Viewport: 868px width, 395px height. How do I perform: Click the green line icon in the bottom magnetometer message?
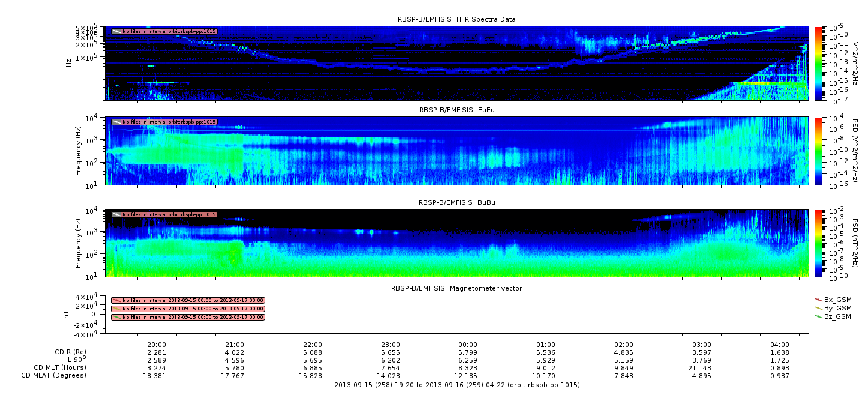tap(116, 317)
